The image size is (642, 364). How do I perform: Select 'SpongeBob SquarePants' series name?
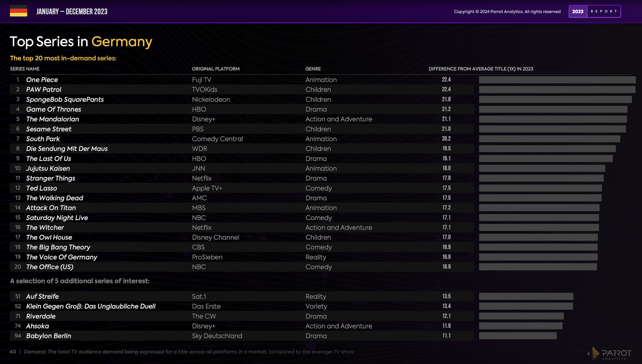click(65, 100)
